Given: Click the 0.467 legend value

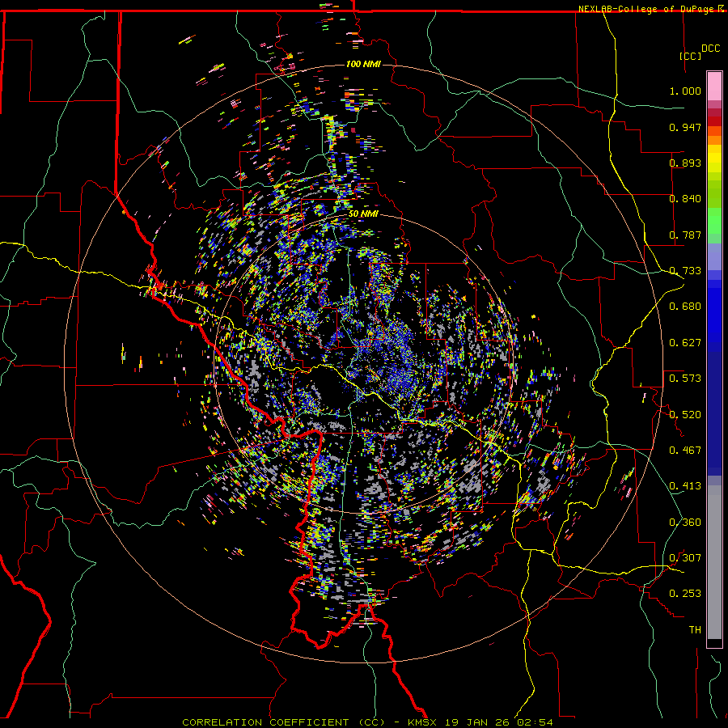Looking at the screenshot, I should click(x=685, y=451).
